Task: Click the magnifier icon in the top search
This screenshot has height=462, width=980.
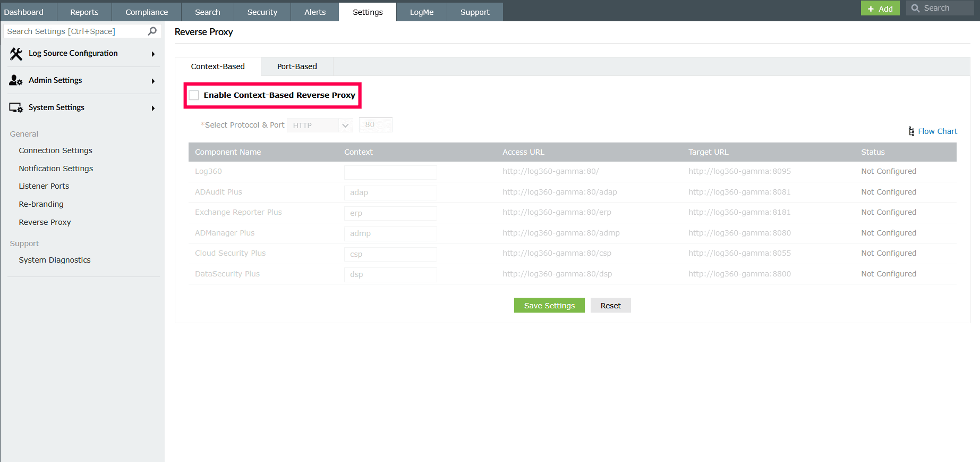Action: tap(915, 9)
